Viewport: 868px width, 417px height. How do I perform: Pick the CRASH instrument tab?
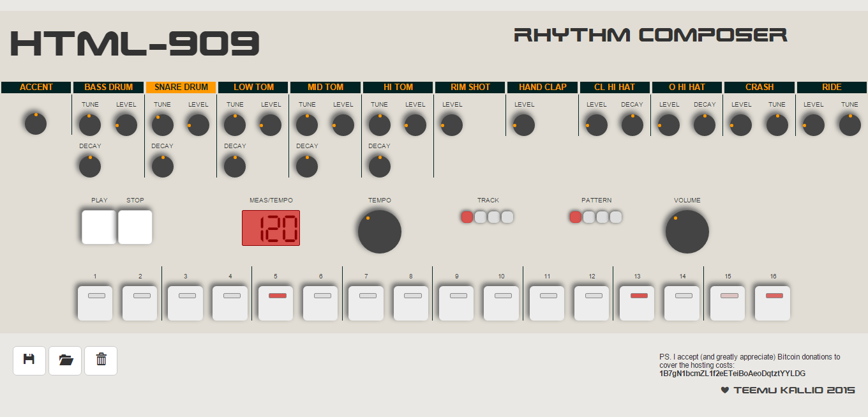[x=759, y=87]
